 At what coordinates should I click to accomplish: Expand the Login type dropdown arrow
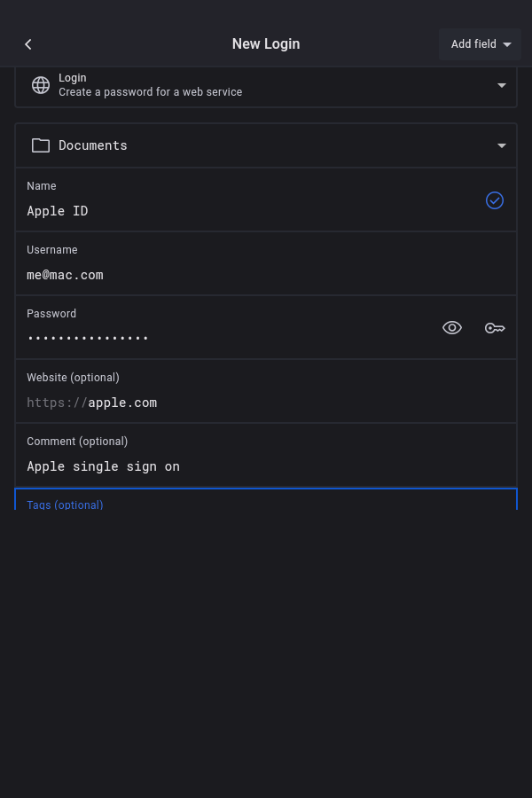pos(502,86)
